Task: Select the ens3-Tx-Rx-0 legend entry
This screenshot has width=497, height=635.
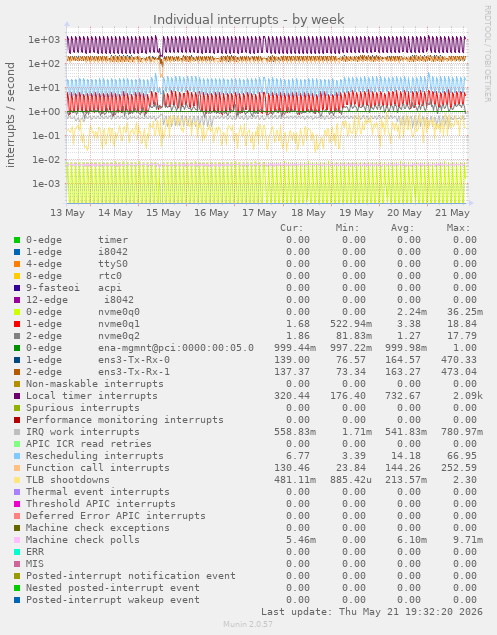Action: coord(134,360)
